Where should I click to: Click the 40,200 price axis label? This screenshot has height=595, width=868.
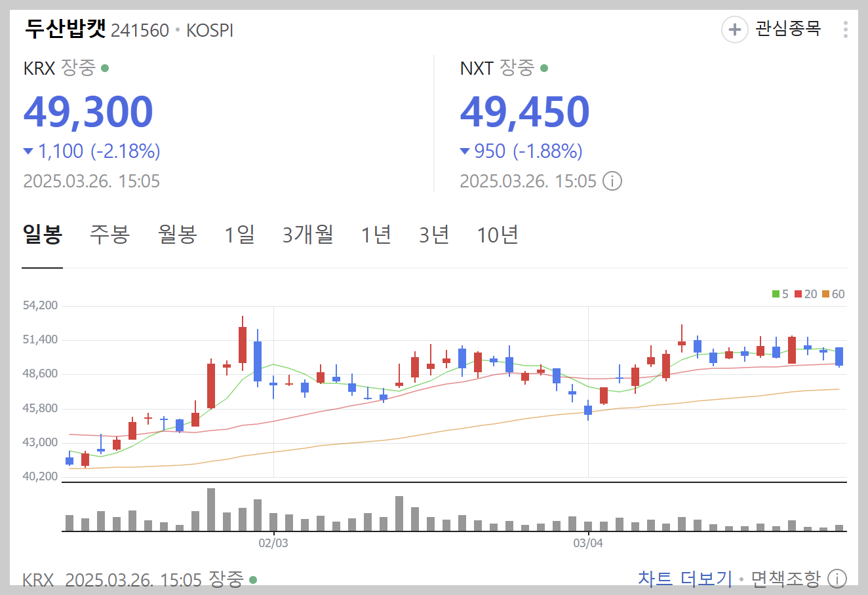coord(40,476)
